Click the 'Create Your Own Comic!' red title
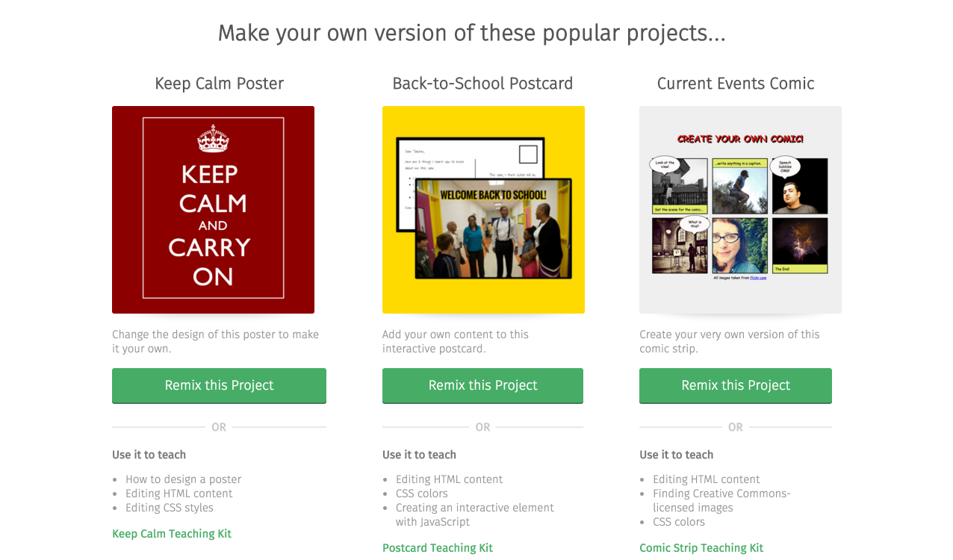Image resolution: width=953 pixels, height=560 pixels. [x=740, y=139]
